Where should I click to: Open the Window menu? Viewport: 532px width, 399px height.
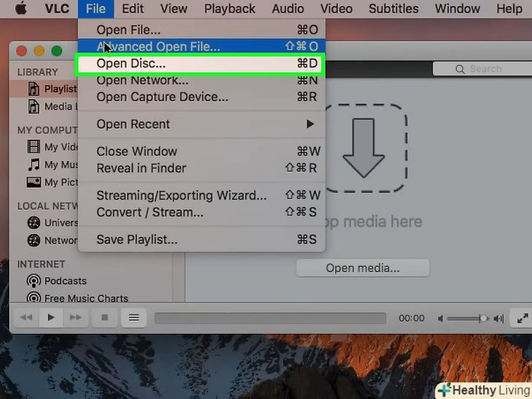point(457,9)
